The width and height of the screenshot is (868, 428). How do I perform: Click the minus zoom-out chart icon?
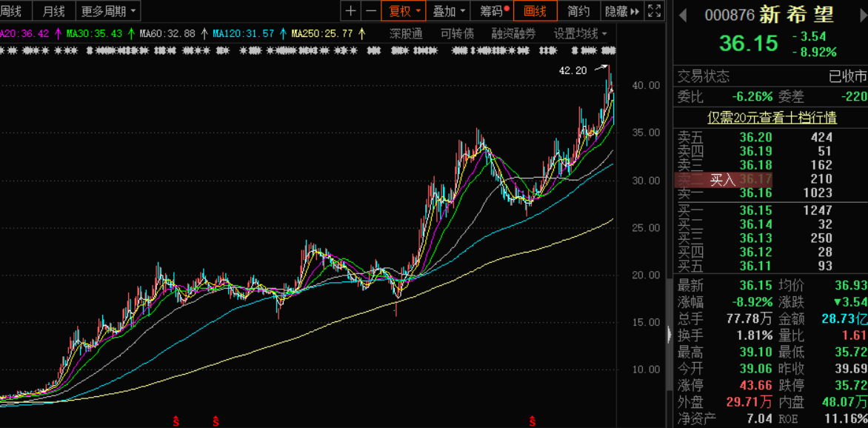(370, 11)
